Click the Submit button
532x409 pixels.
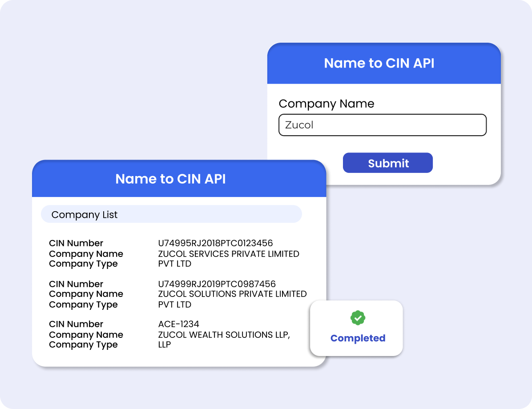coord(387,163)
